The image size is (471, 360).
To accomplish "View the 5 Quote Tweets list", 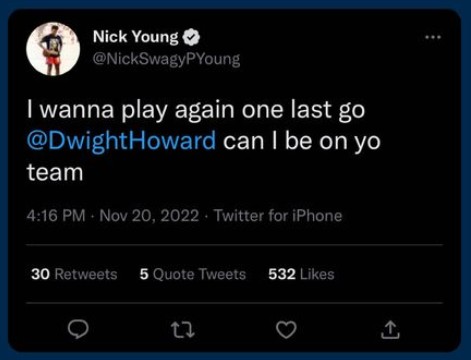I will coord(193,274).
